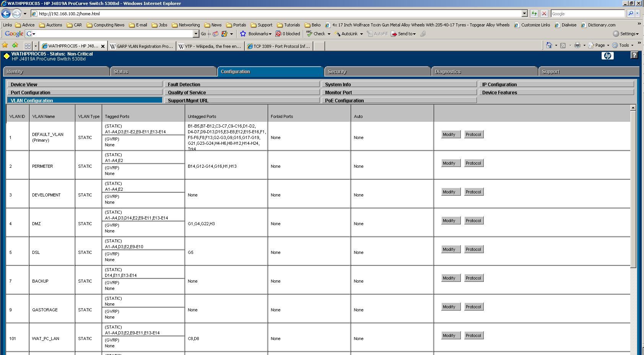The height and width of the screenshot is (355, 644).
Task: Open the Port Configuration submenu
Action: [85, 92]
